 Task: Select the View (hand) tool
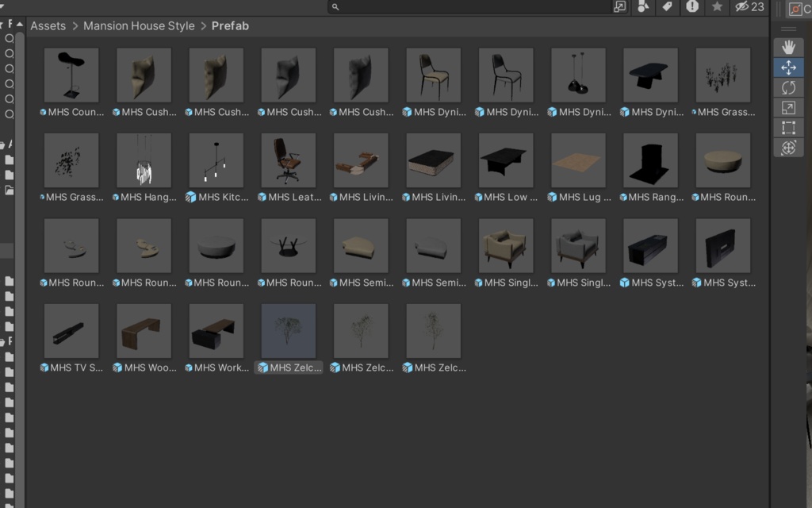[x=789, y=47]
